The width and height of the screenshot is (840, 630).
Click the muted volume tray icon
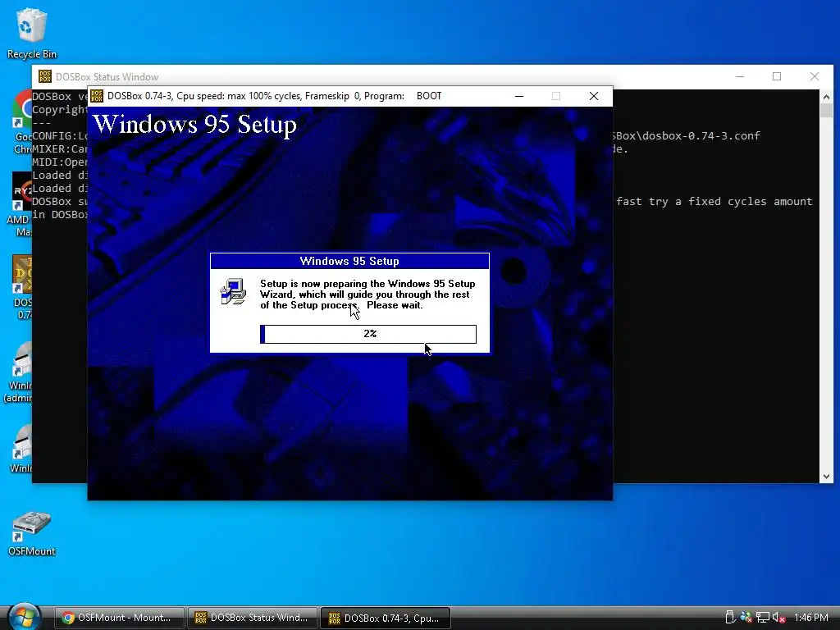[x=779, y=618]
